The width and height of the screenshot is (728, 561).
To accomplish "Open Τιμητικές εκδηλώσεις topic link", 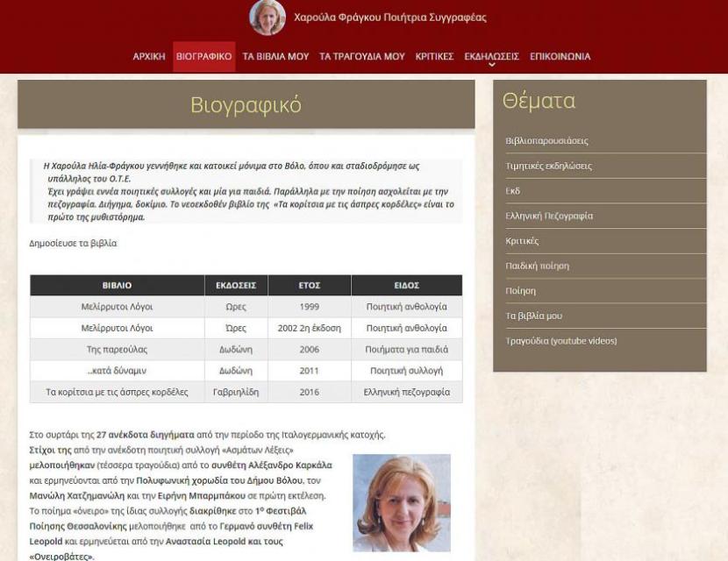I will (549, 167).
